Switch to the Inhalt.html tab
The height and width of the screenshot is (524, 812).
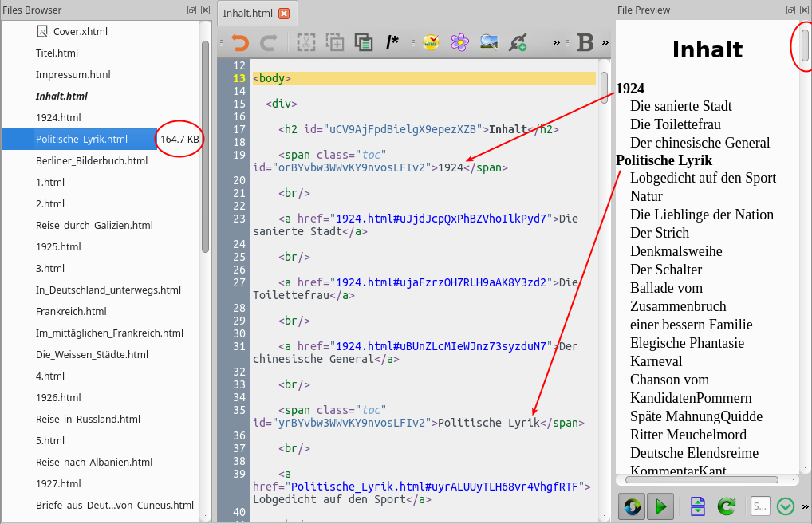(247, 13)
